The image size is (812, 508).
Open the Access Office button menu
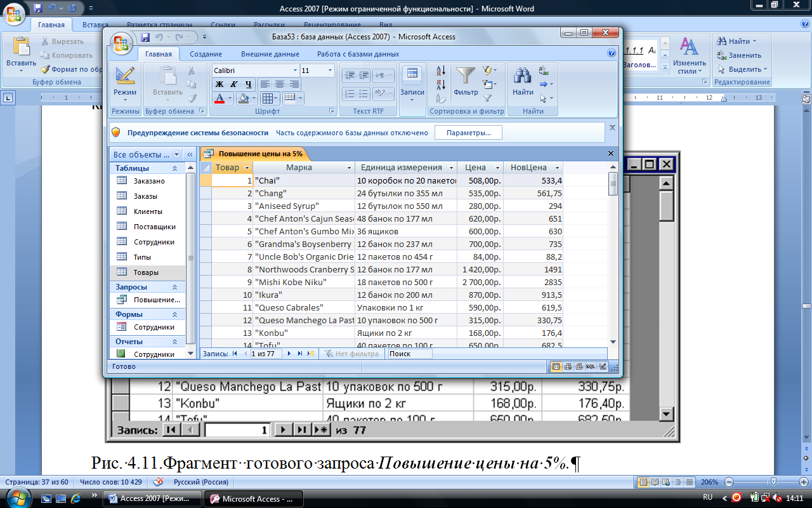[121, 43]
